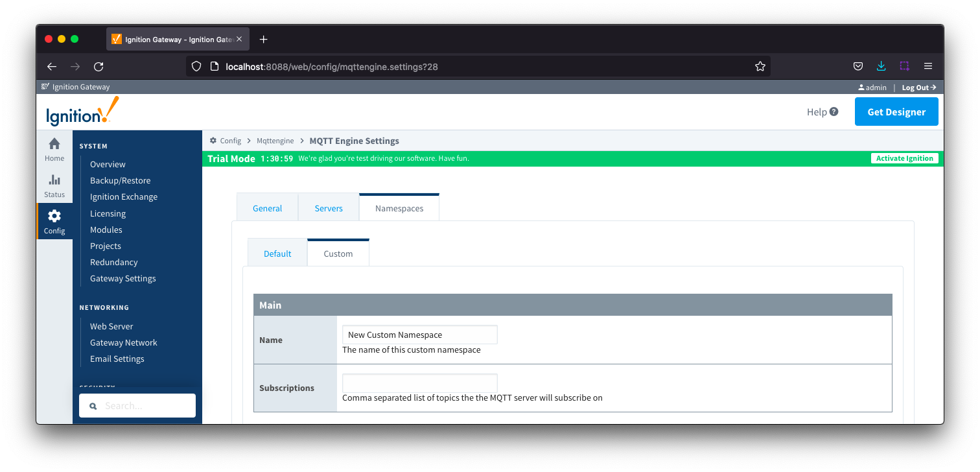Screen dimensions: 980x472
Task: Click the purple screenshot extension icon
Action: click(904, 66)
